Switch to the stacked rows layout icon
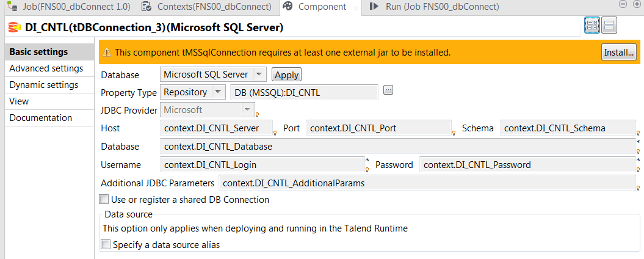The image size is (644, 259). coord(609,26)
